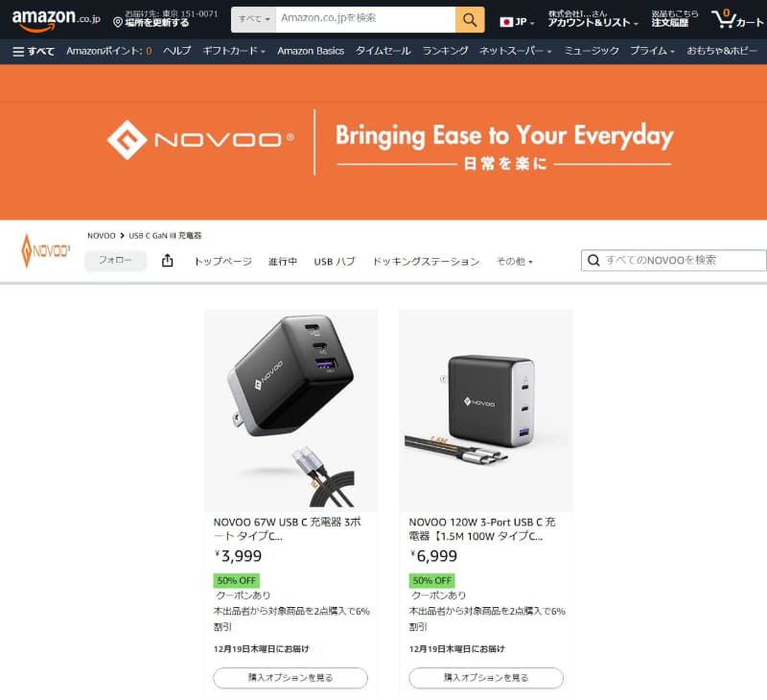Toggle the フォロー follow button
Image resolution: width=767 pixels, height=700 pixels.
115,260
